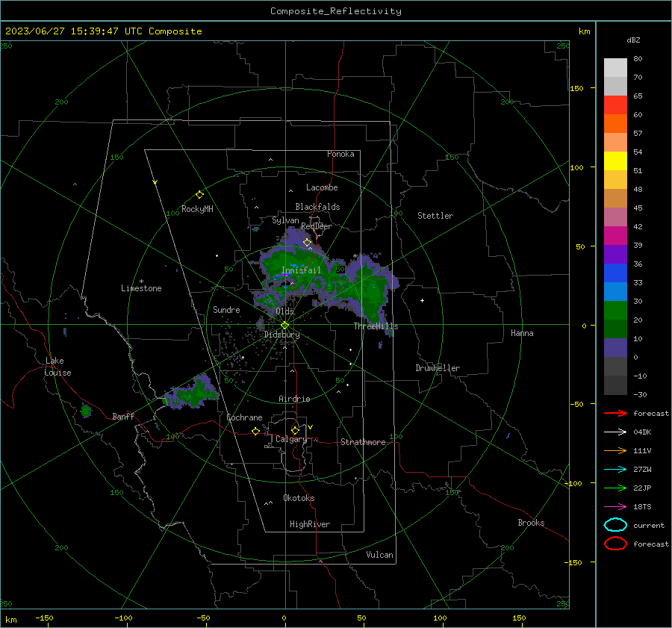Click the Airdrie city label
This screenshot has height=628, width=672.
point(294,399)
